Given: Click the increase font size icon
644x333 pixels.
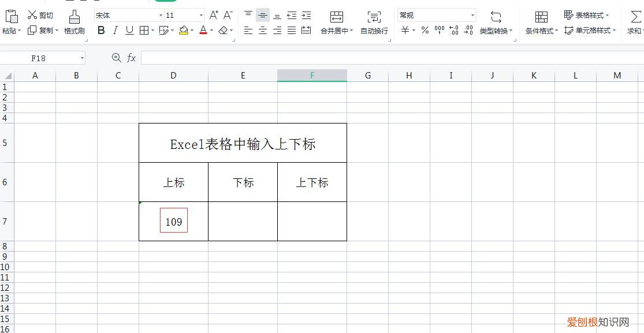Looking at the screenshot, I should [214, 14].
